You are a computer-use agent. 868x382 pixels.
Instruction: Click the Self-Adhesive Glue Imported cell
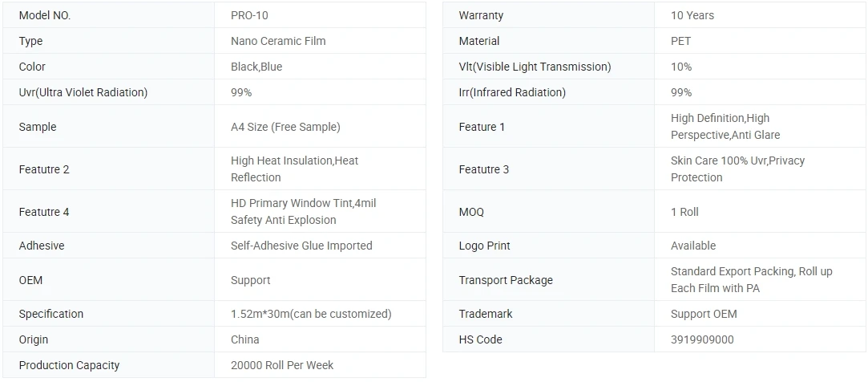coord(301,246)
